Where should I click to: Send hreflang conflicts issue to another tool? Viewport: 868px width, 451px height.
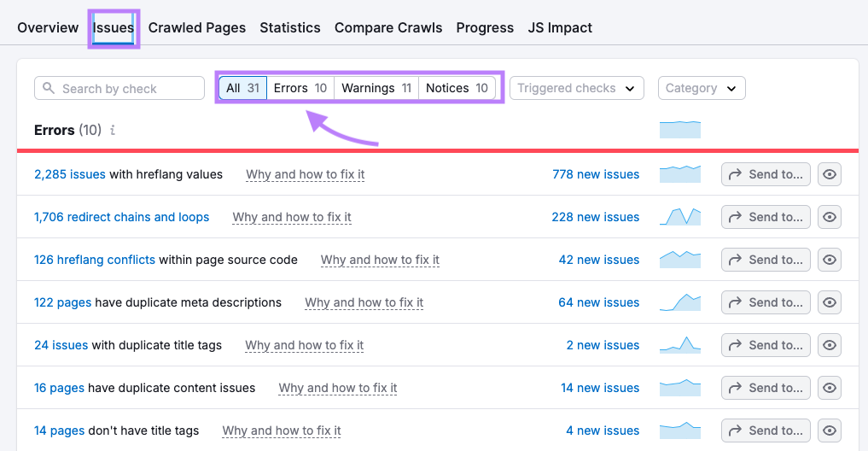766,260
